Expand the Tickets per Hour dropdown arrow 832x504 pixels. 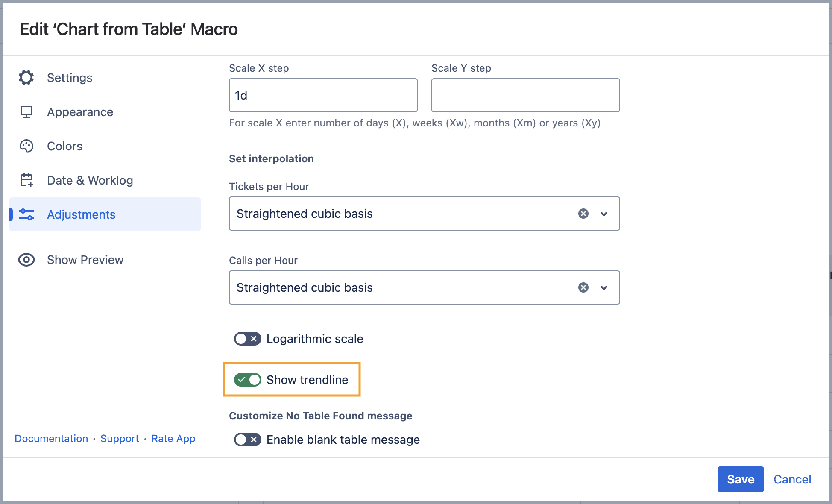click(604, 214)
